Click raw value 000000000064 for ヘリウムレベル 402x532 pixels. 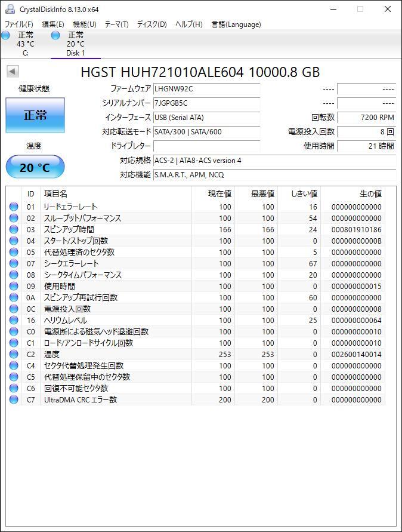356,320
